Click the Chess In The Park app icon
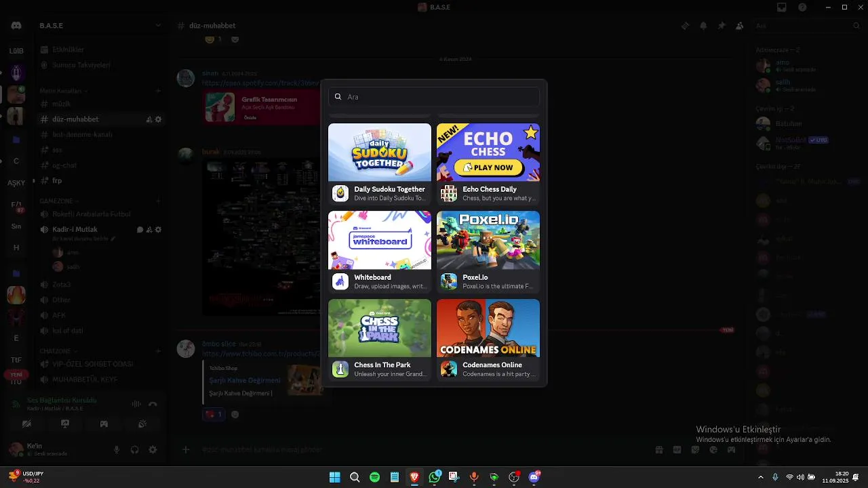This screenshot has height=488, width=868. (x=340, y=369)
